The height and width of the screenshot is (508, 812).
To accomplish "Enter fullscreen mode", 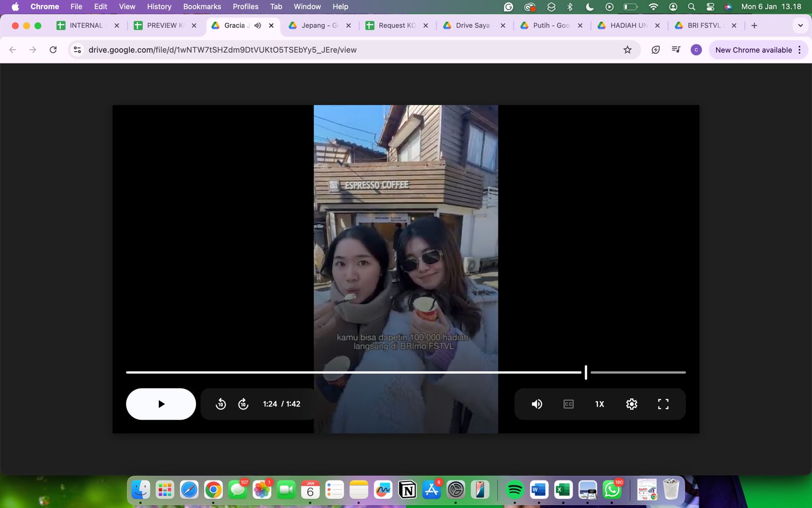I will pyautogui.click(x=663, y=404).
